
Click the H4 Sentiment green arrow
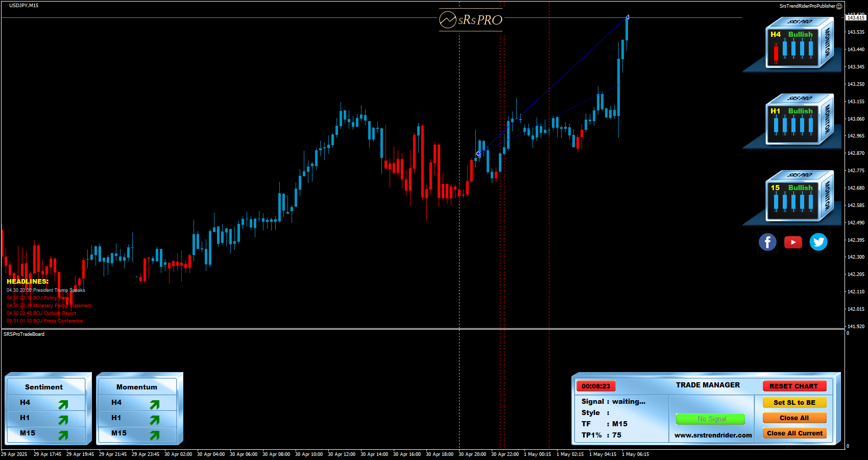(x=63, y=405)
